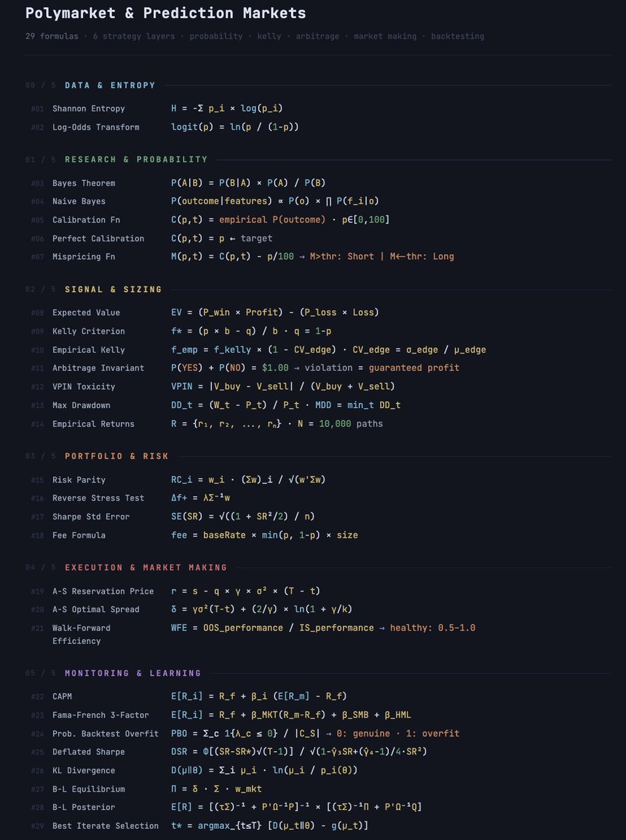Click the "Best Iterate Selection" label

pyautogui.click(x=106, y=825)
